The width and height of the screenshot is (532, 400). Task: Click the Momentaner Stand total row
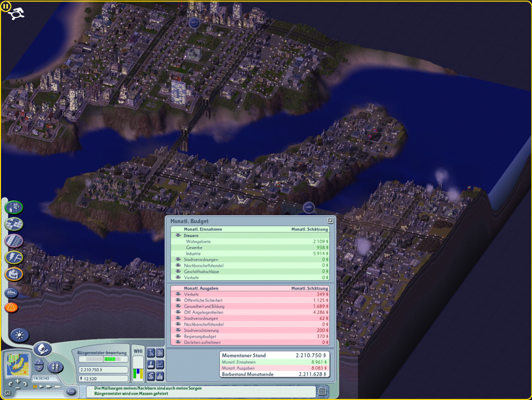274,355
